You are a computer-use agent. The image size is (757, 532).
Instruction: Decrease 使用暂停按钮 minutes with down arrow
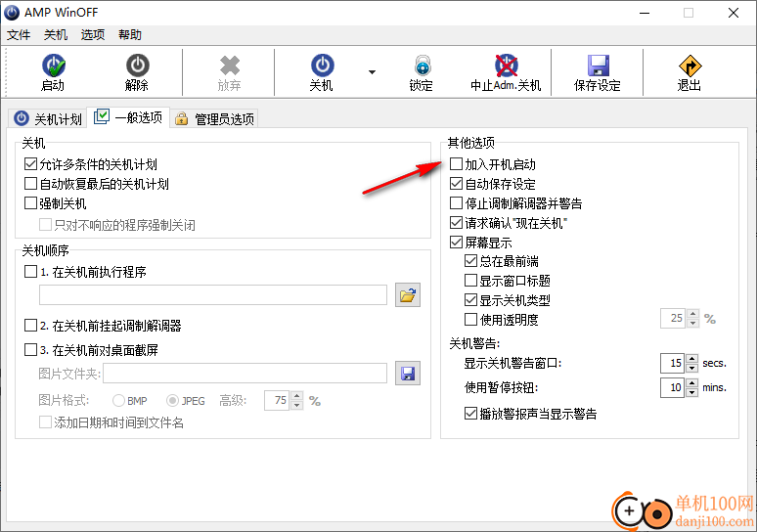(691, 392)
